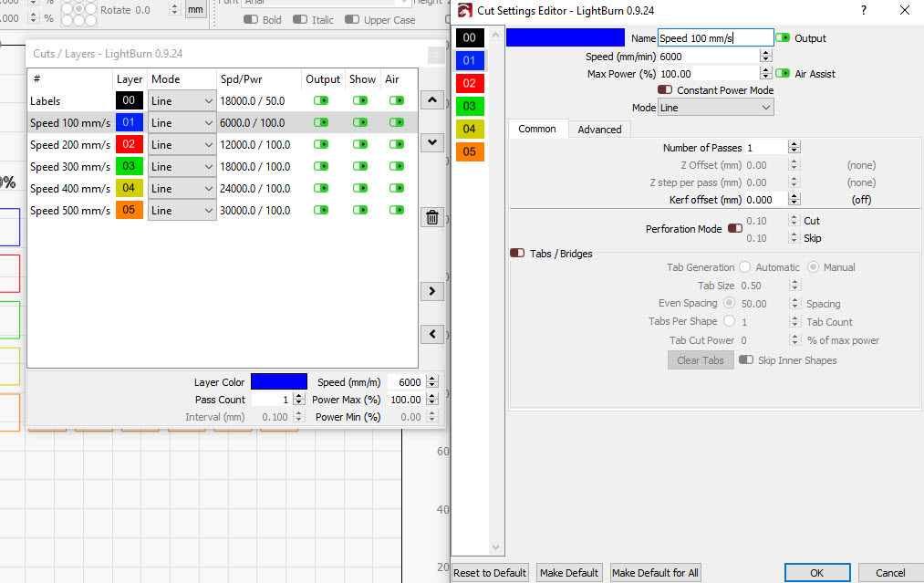
Task: Select layer 03 green swatch in Cut Settings Editor
Action: [469, 106]
